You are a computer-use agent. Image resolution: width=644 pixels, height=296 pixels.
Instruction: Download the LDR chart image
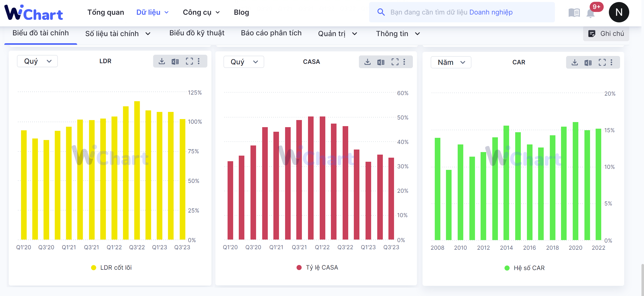(162, 61)
